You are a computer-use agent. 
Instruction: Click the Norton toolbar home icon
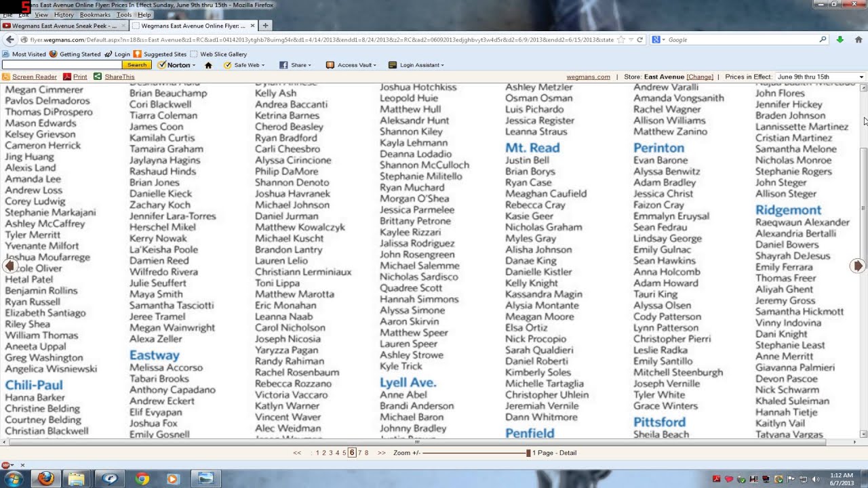click(208, 65)
